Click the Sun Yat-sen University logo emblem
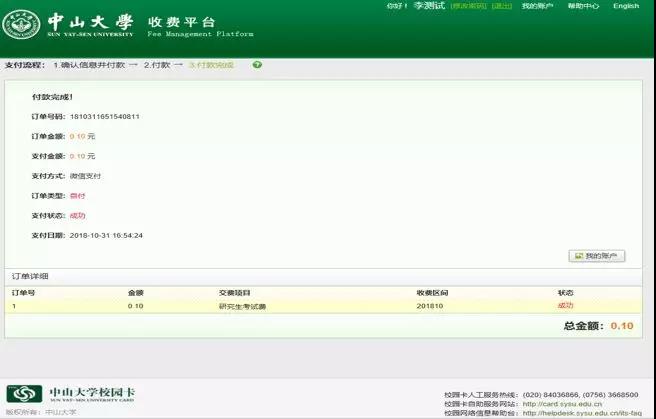The width and height of the screenshot is (656, 419). 20,24
